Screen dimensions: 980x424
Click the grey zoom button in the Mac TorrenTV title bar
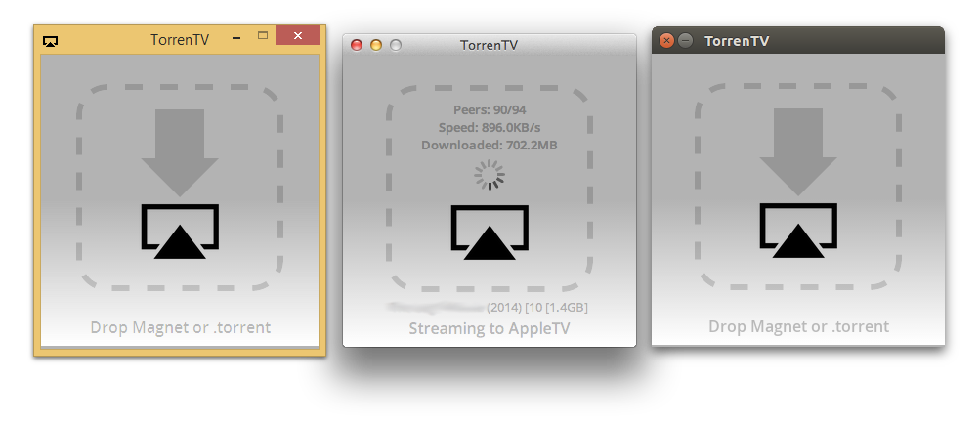point(395,45)
